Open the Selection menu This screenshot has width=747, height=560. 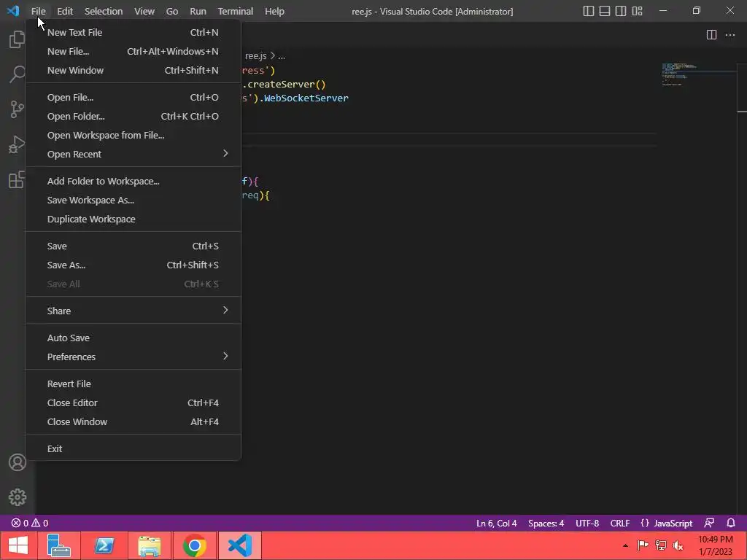tap(104, 11)
